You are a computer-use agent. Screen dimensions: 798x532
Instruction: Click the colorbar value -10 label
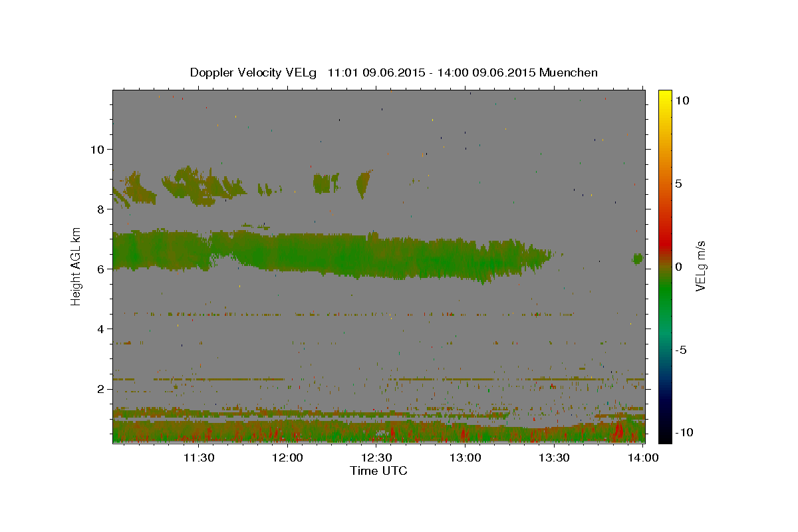684,432
